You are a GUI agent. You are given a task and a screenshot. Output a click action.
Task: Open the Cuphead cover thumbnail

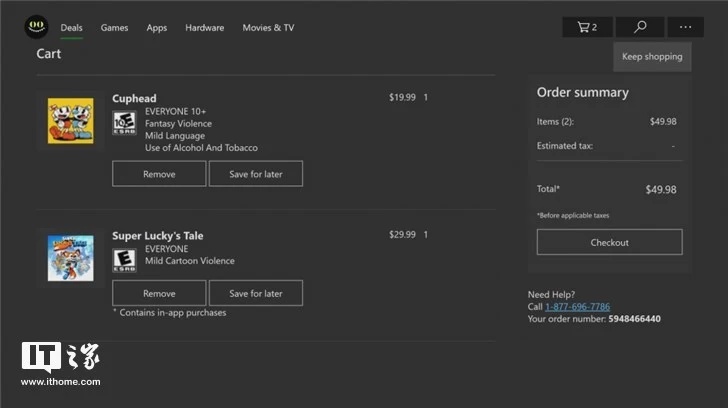[x=71, y=121]
